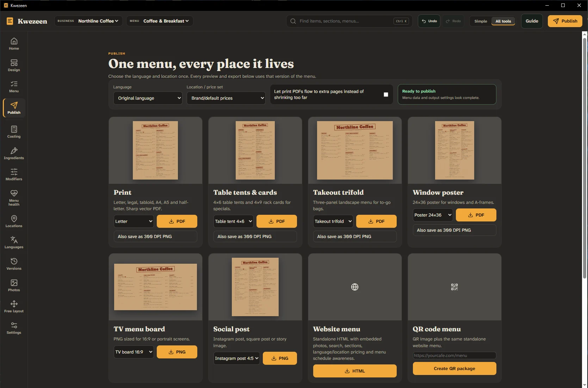Screen dimensions: 588x388
Task: Click the Kwezeen logo icon in header
Action: pyautogui.click(x=10, y=21)
